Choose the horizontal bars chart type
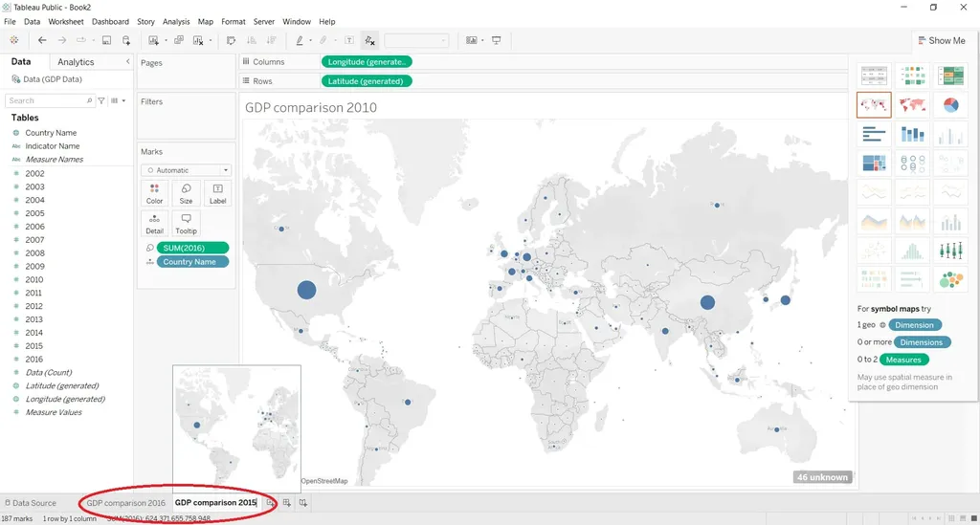This screenshot has height=525, width=980. coord(874,135)
